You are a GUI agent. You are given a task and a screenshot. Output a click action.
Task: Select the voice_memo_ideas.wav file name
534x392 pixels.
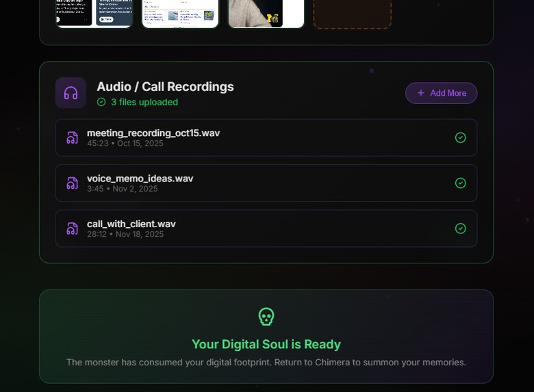[x=140, y=179]
